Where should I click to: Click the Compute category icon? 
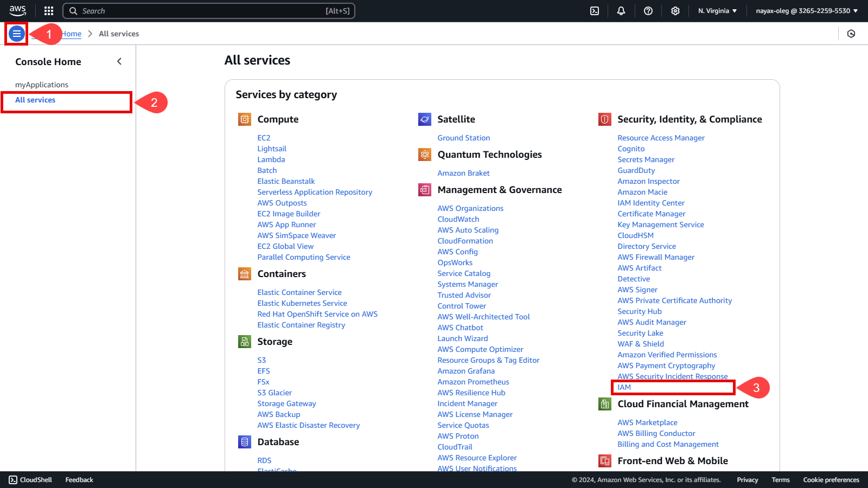(245, 119)
